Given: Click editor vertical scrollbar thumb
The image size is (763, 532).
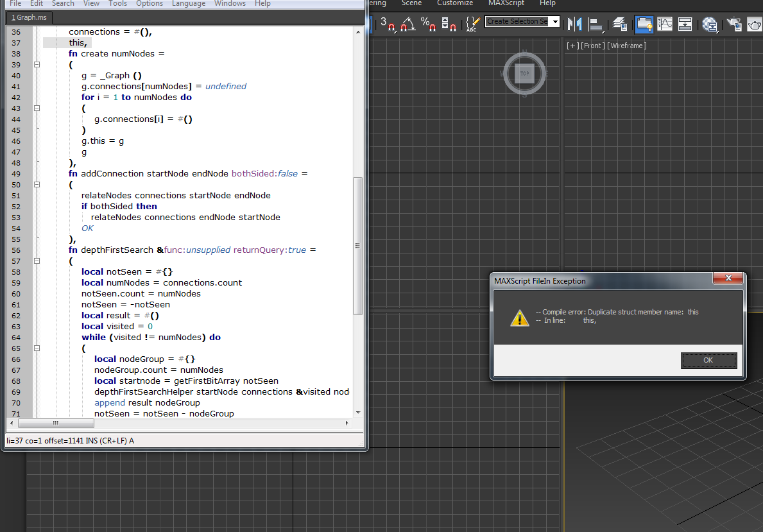Looking at the screenshot, I should click(357, 246).
